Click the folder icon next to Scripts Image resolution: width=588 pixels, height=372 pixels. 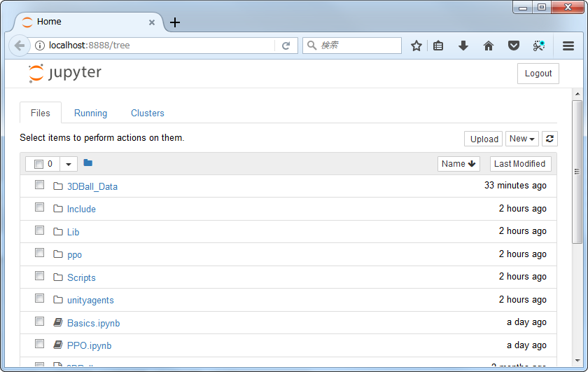click(x=57, y=277)
